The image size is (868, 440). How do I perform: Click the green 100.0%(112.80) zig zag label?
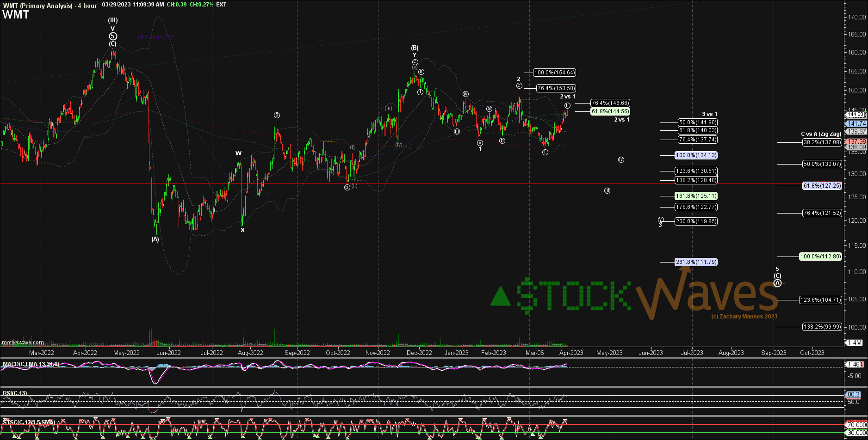point(821,257)
